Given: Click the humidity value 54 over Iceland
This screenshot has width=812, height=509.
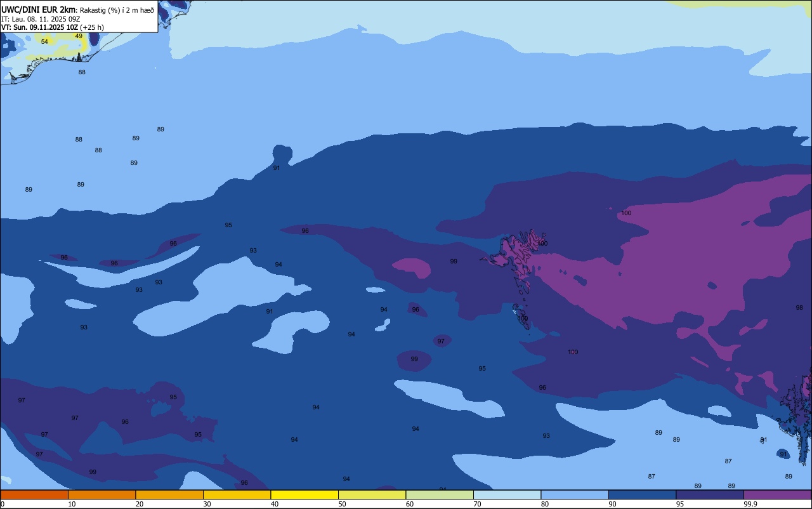Looking at the screenshot, I should (x=44, y=41).
